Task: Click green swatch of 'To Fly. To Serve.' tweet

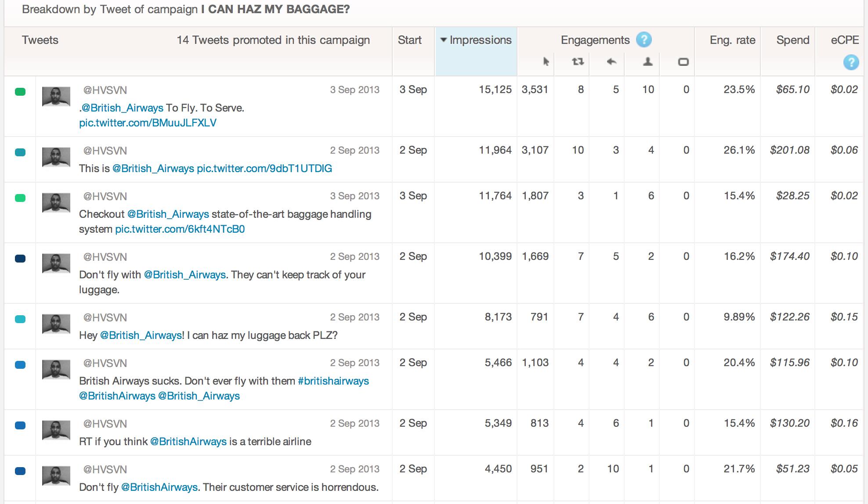Action: (x=20, y=92)
